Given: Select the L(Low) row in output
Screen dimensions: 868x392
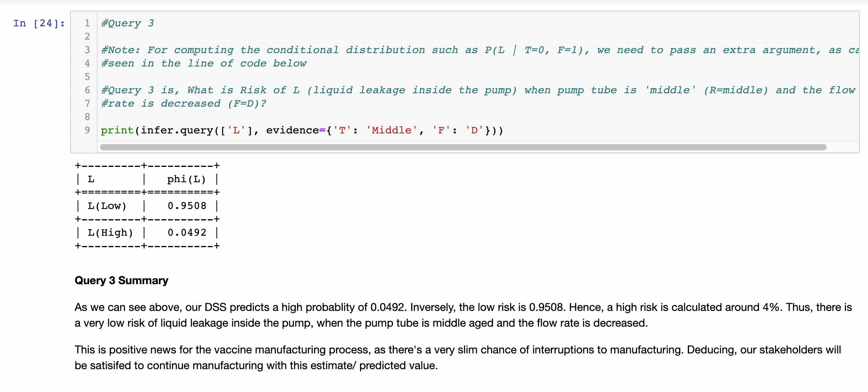Looking at the screenshot, I should 107,205.
